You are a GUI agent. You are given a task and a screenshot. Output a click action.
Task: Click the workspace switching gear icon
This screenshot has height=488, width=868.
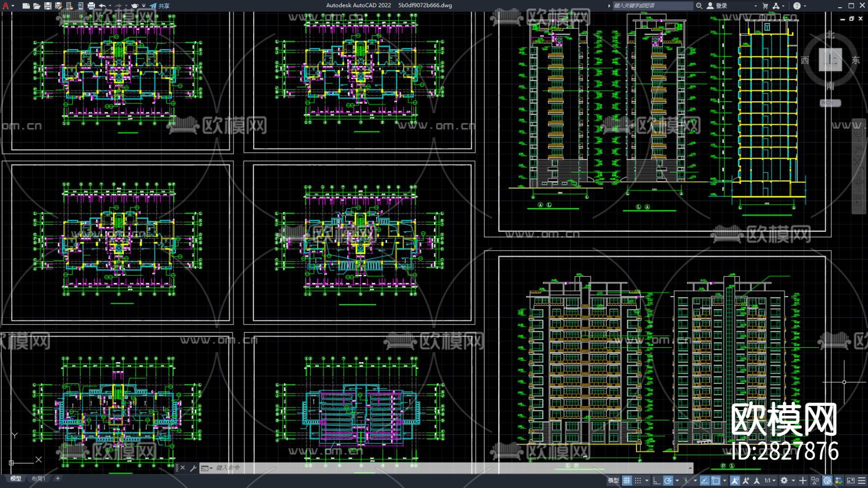click(x=784, y=480)
